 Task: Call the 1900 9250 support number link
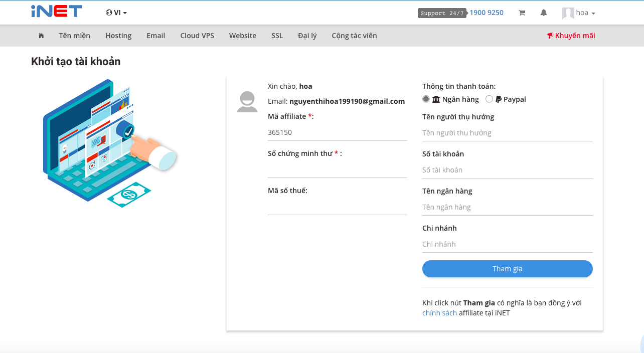(487, 13)
